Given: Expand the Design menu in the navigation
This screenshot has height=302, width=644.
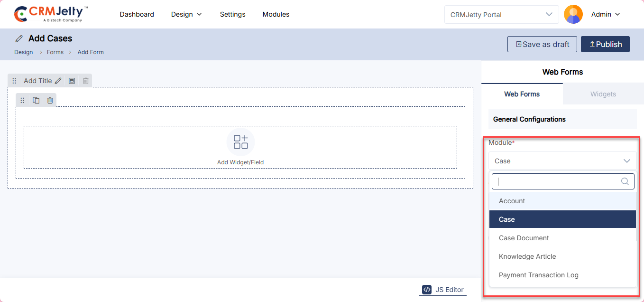Looking at the screenshot, I should tap(186, 14).
